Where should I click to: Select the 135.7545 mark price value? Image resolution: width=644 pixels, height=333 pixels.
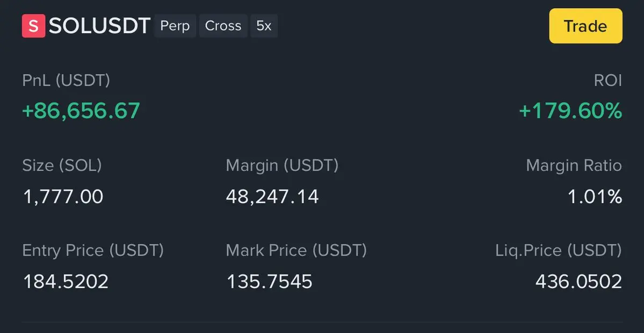(x=269, y=281)
